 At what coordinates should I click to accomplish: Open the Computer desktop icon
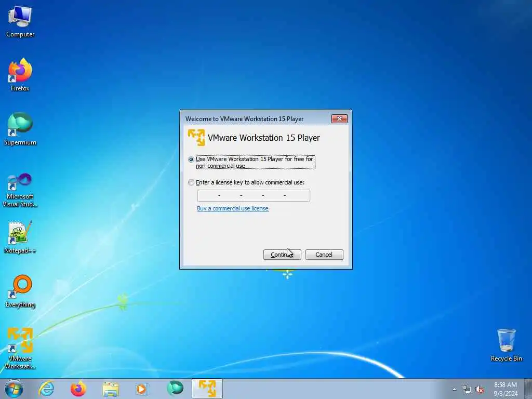tap(20, 22)
